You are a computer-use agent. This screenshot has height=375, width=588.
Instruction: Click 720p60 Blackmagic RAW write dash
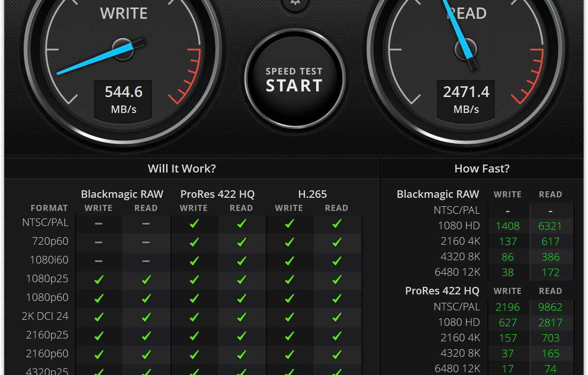[99, 242]
